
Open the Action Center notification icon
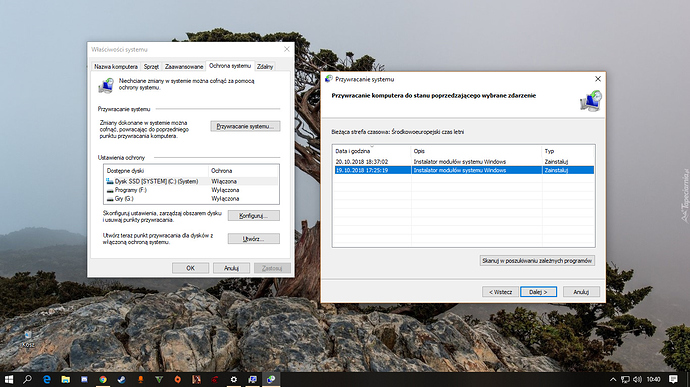673,379
